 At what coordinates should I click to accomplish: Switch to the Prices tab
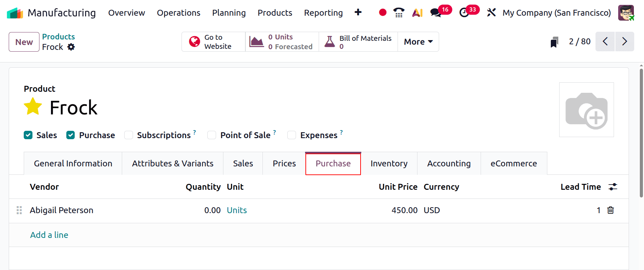284,163
